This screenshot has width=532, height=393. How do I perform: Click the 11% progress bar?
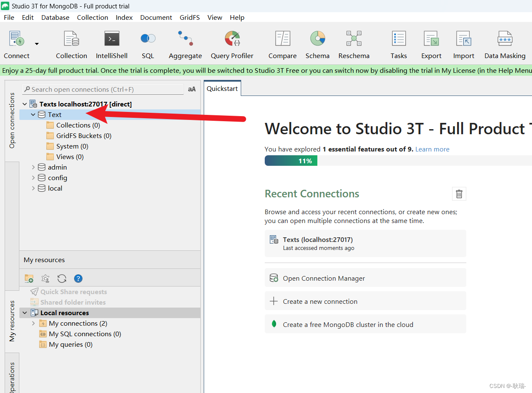(x=291, y=161)
